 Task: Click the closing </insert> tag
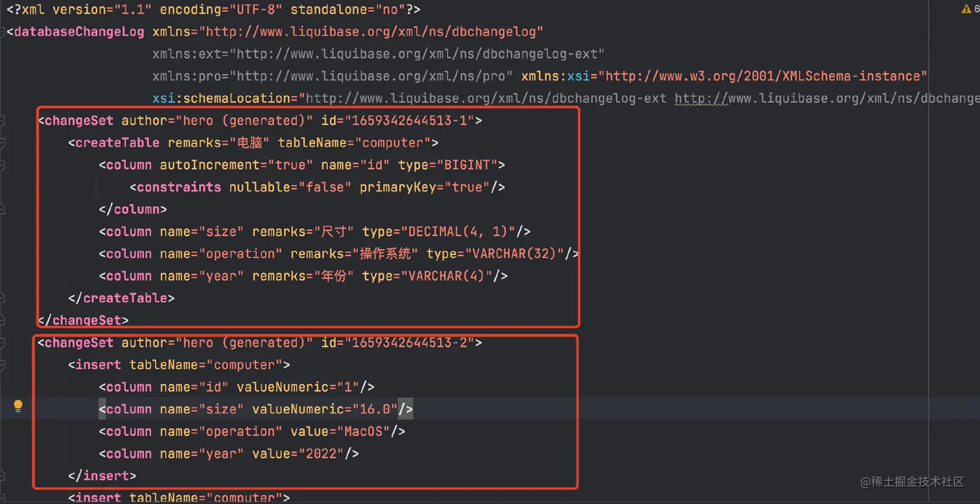pos(102,475)
